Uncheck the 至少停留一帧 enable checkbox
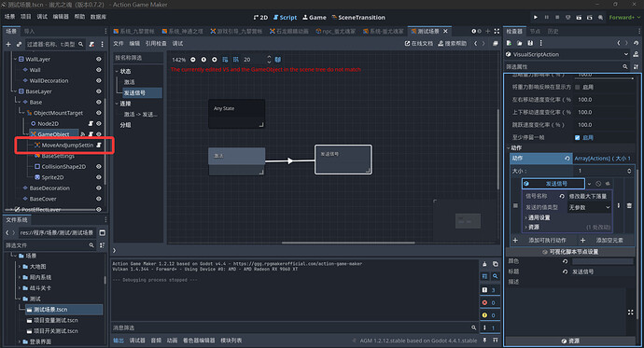Viewport: 644px width, 348px height. pos(578,137)
